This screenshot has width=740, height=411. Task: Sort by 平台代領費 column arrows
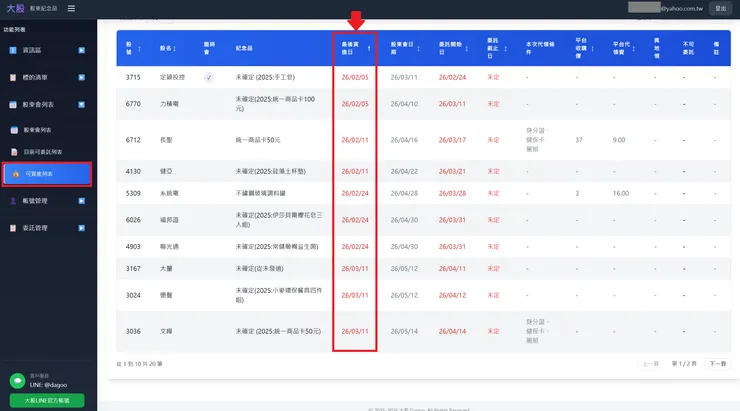[633, 49]
